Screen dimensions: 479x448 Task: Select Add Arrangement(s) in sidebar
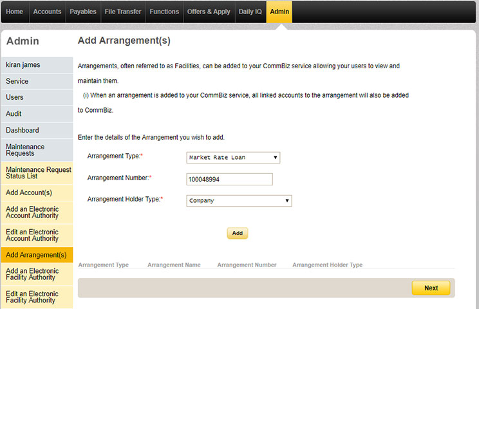pyautogui.click(x=37, y=255)
